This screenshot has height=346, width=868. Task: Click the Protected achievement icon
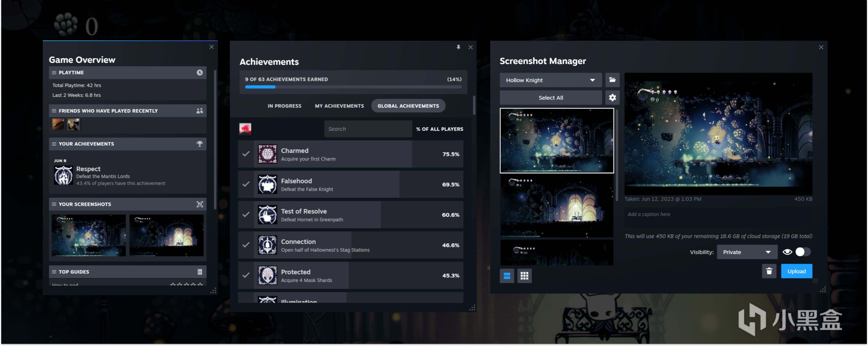tap(267, 275)
